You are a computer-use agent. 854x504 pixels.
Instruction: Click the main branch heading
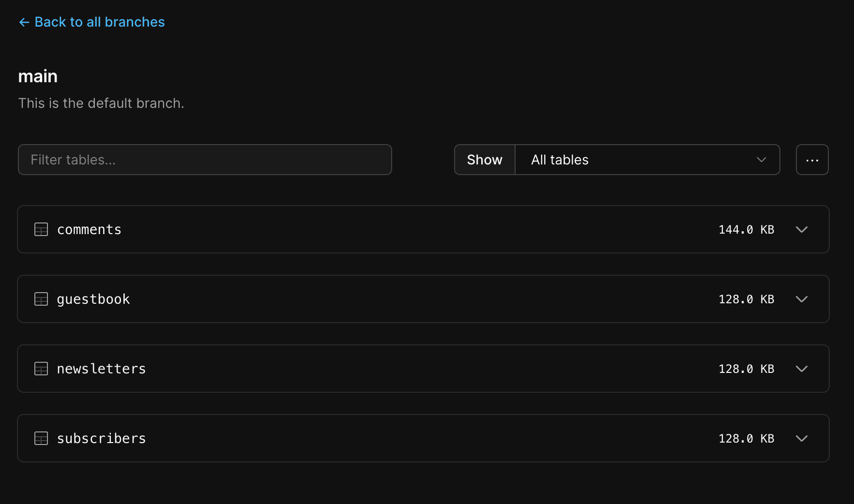click(x=38, y=76)
